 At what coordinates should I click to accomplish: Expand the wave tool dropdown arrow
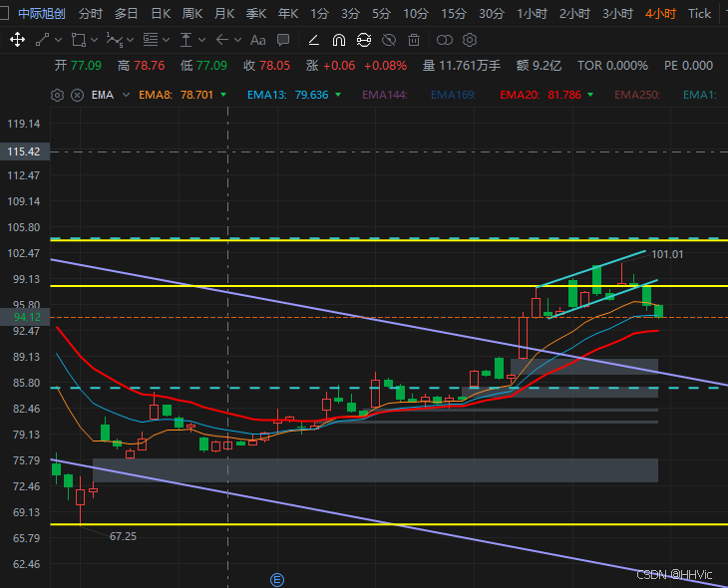pyautogui.click(x=130, y=40)
